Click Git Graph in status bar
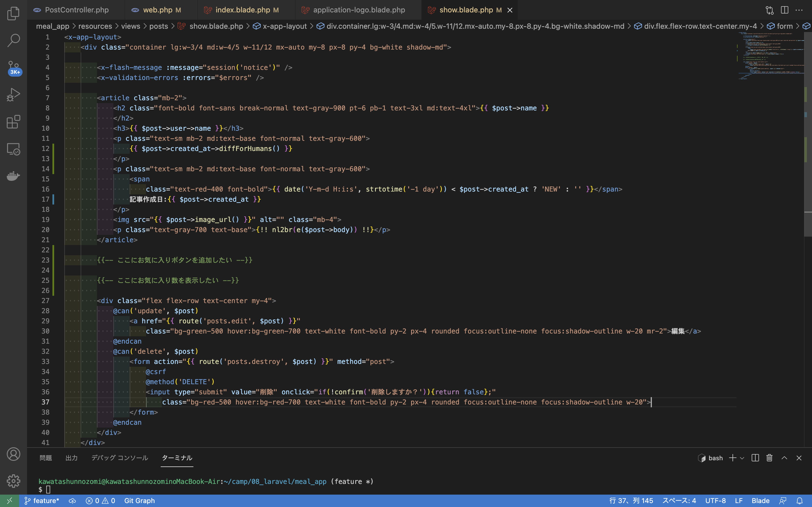 click(x=139, y=501)
